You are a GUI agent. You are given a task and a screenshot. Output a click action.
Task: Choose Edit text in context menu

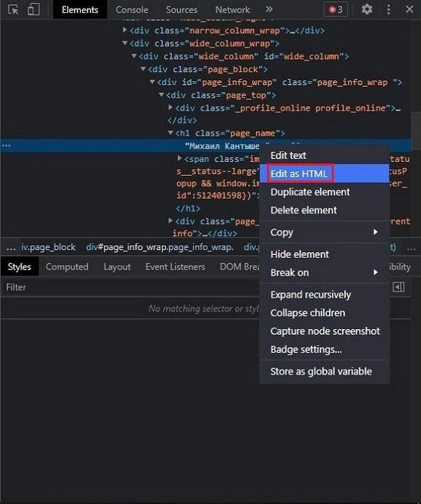tap(324, 155)
